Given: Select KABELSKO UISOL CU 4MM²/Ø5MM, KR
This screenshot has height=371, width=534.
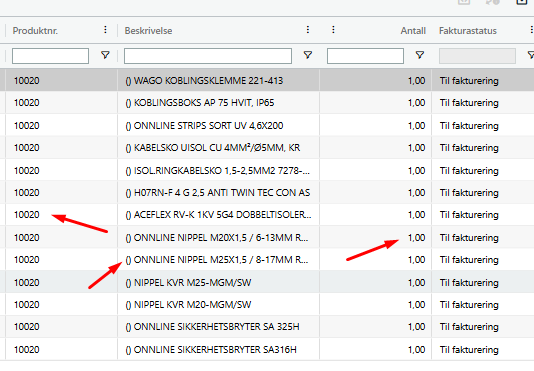Looking at the screenshot, I should [213, 148].
